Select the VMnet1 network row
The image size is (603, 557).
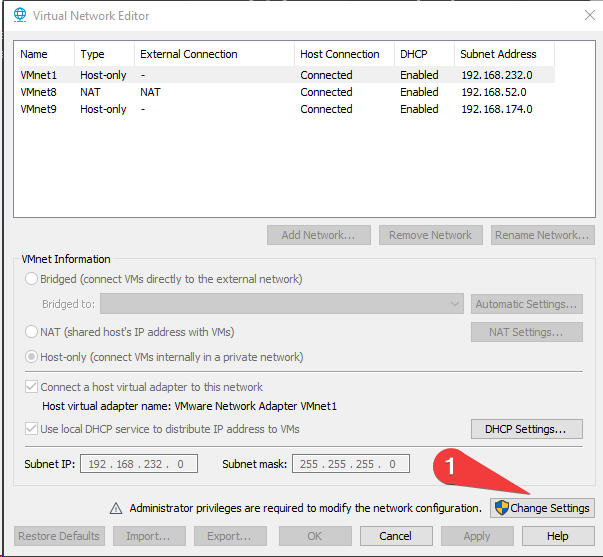(285, 75)
